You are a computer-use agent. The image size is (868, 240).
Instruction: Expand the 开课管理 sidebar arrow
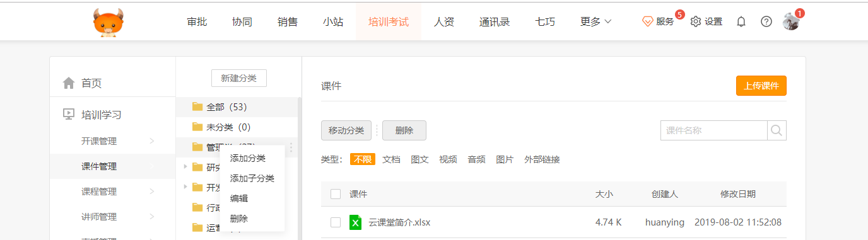coord(152,140)
